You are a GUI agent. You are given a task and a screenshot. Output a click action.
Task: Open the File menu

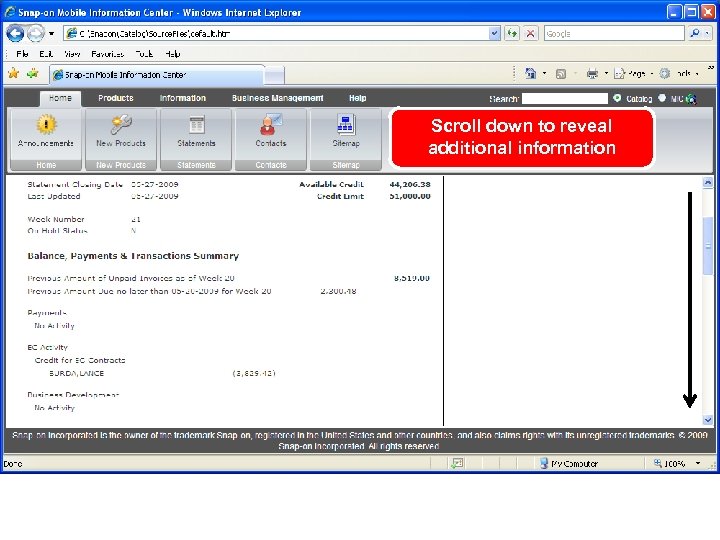click(22, 54)
